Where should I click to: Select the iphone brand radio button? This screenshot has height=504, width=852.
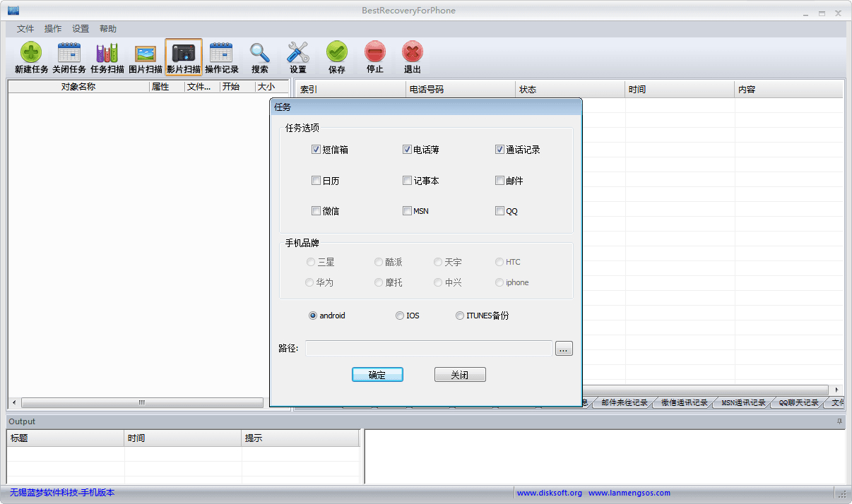(x=499, y=282)
